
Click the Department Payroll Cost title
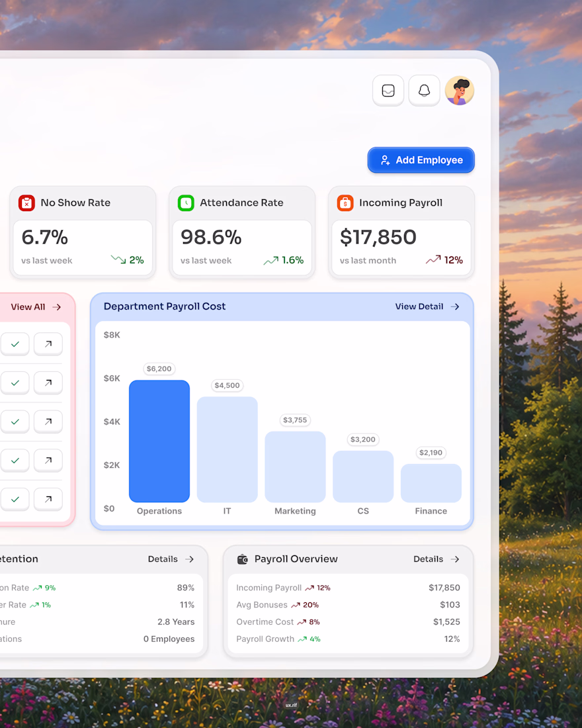tap(165, 306)
